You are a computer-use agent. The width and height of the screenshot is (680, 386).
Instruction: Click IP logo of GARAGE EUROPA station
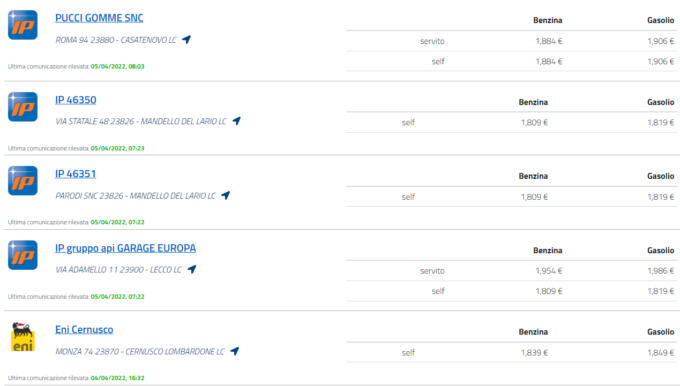click(x=23, y=255)
